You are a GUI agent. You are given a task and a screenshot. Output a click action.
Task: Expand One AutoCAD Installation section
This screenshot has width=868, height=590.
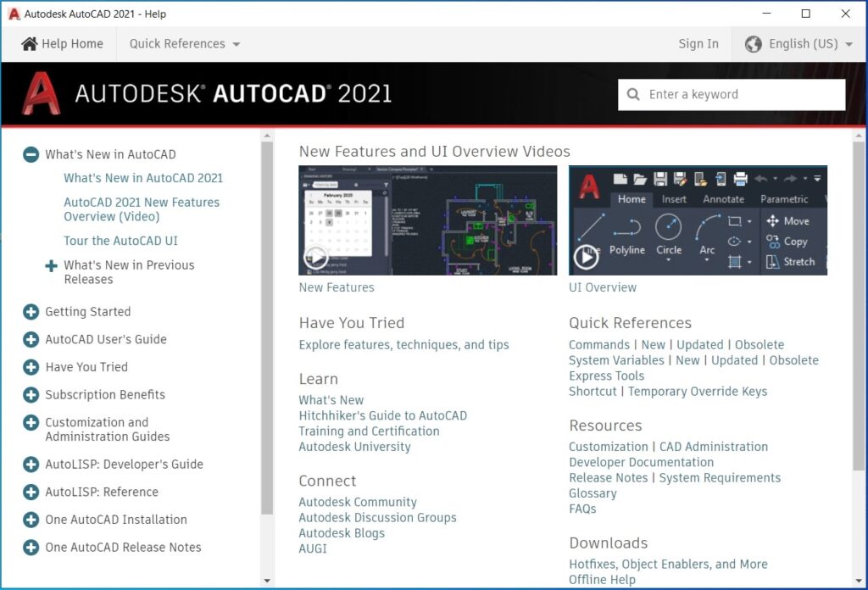click(x=31, y=520)
